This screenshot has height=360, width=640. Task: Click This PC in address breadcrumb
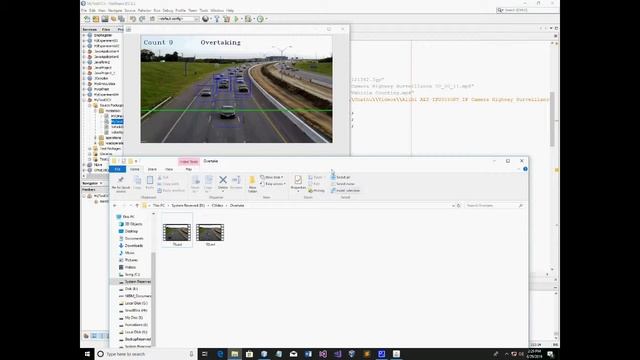159,206
